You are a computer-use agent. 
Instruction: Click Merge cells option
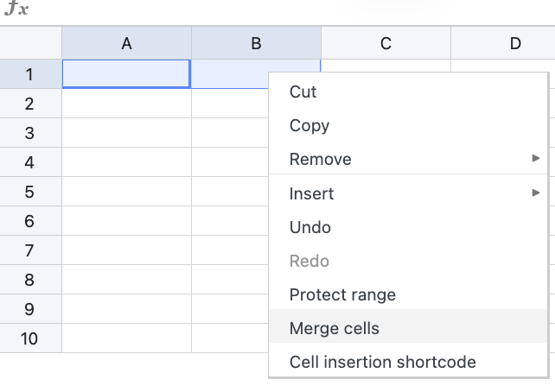pyautogui.click(x=335, y=328)
